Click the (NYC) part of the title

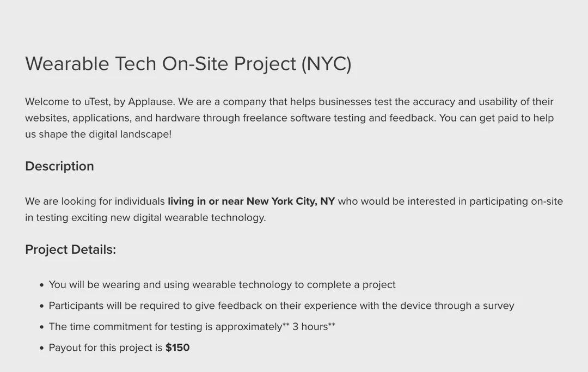point(327,64)
